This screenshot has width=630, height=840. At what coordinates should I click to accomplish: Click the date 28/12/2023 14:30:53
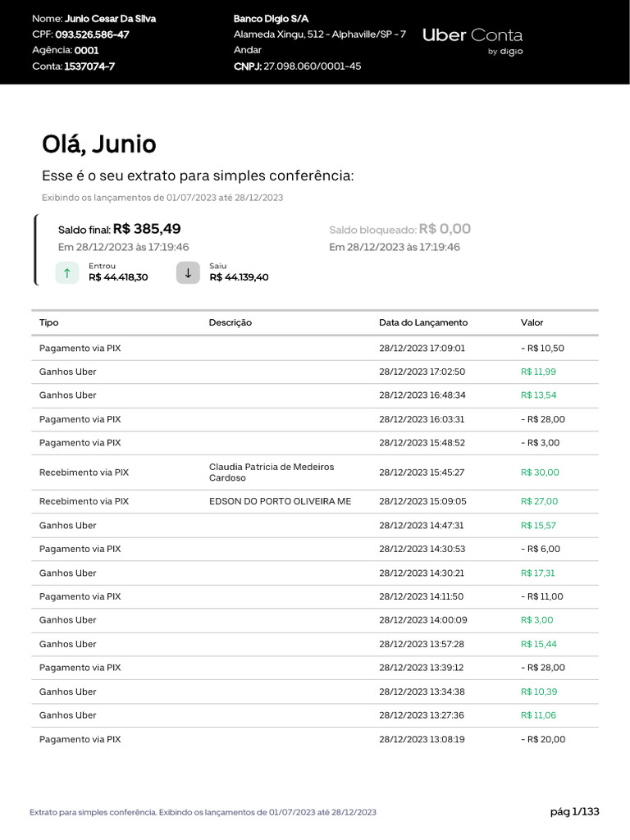tap(422, 549)
